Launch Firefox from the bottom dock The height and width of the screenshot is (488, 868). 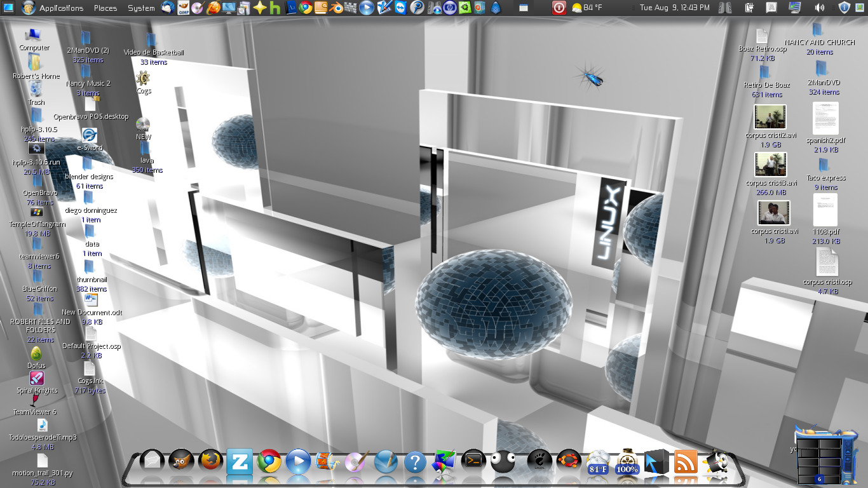(x=210, y=461)
